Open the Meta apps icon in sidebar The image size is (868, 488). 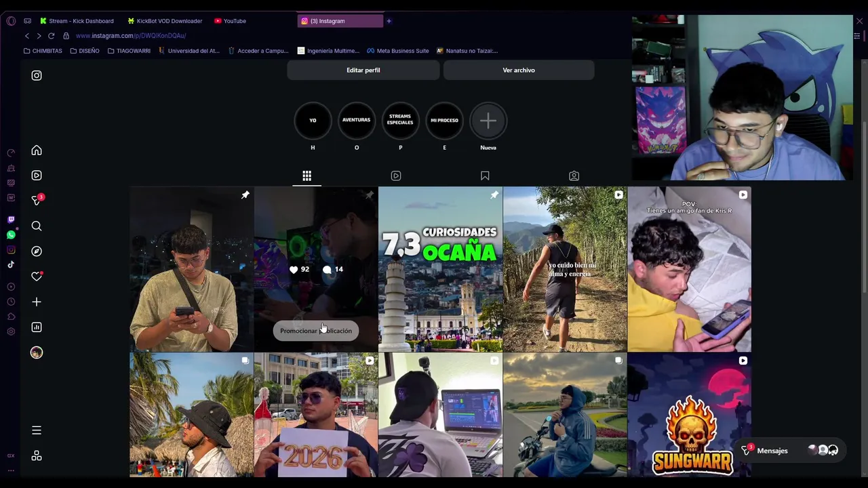coord(37,456)
